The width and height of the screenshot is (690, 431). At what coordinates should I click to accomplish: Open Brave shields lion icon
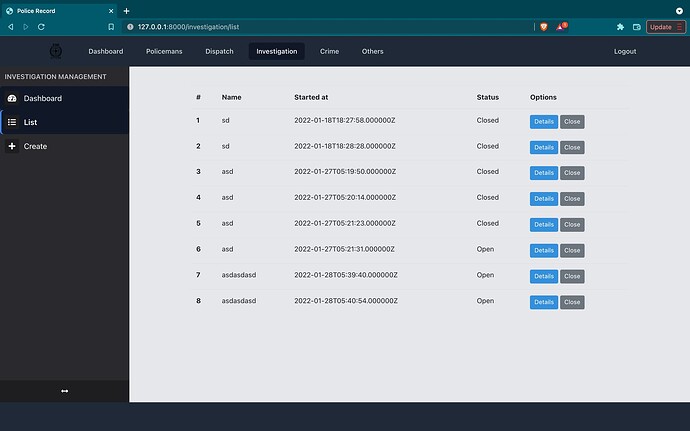pyautogui.click(x=543, y=27)
